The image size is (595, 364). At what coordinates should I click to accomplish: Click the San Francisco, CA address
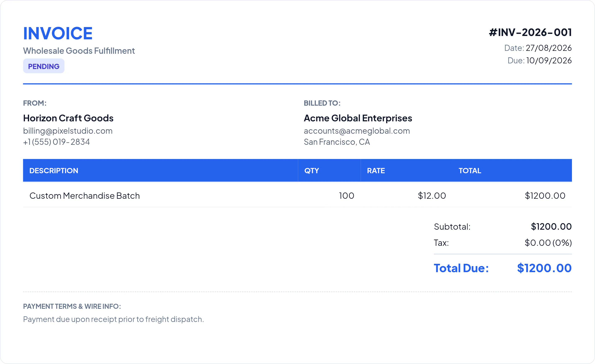(x=337, y=142)
